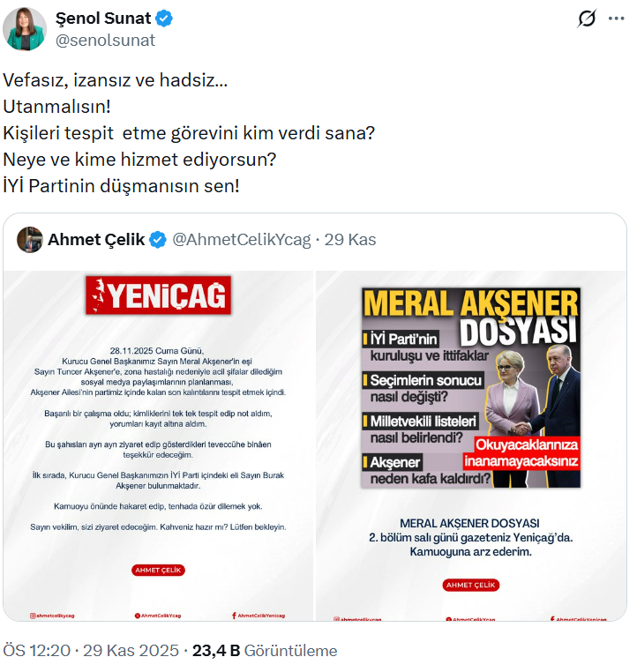Open the left Yeniçağ statement image
The height and width of the screenshot is (672, 637).
(158, 445)
